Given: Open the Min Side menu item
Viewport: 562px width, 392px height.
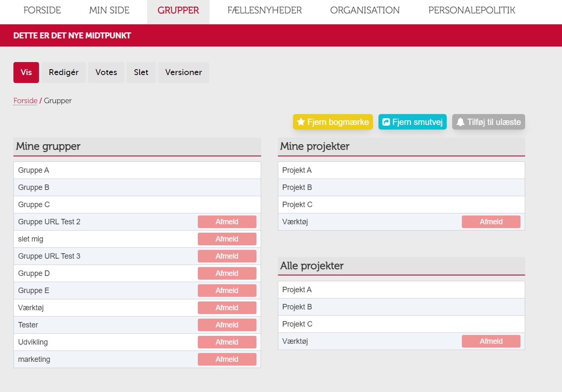Looking at the screenshot, I should (x=109, y=10).
